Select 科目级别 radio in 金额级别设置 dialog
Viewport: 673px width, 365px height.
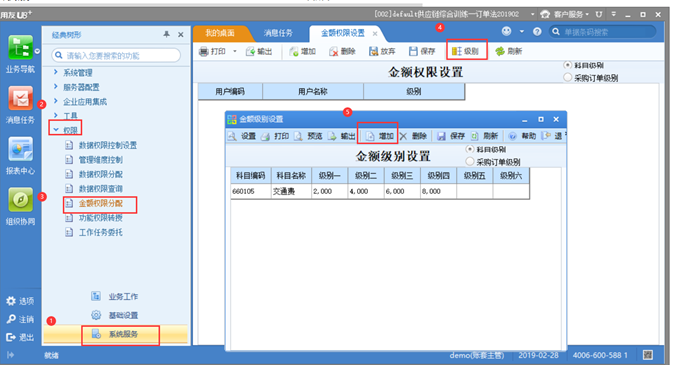click(470, 149)
